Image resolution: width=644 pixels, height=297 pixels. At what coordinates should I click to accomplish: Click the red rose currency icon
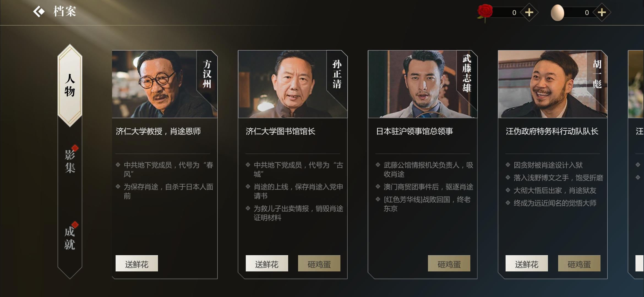485,13
